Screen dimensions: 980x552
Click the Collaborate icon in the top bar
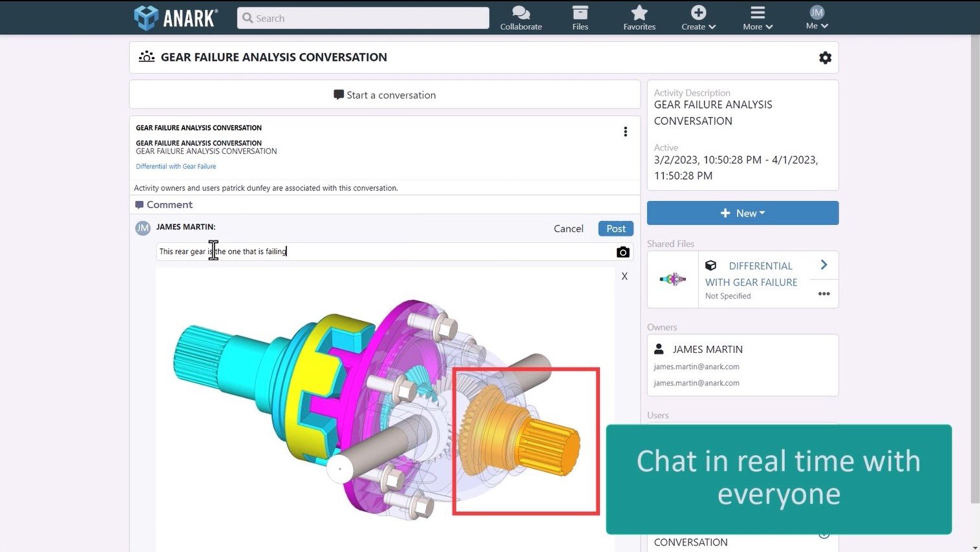(x=520, y=12)
